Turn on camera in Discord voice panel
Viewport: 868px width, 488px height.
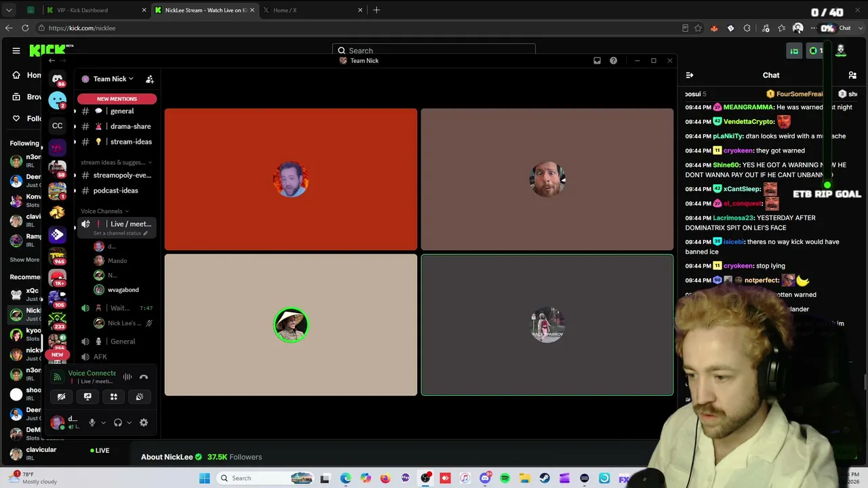(61, 396)
